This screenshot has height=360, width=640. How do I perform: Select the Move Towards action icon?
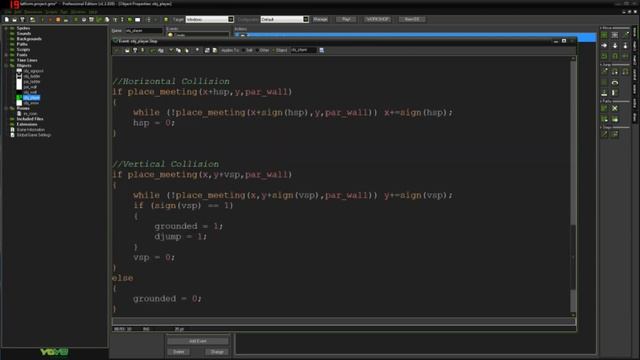click(625, 36)
